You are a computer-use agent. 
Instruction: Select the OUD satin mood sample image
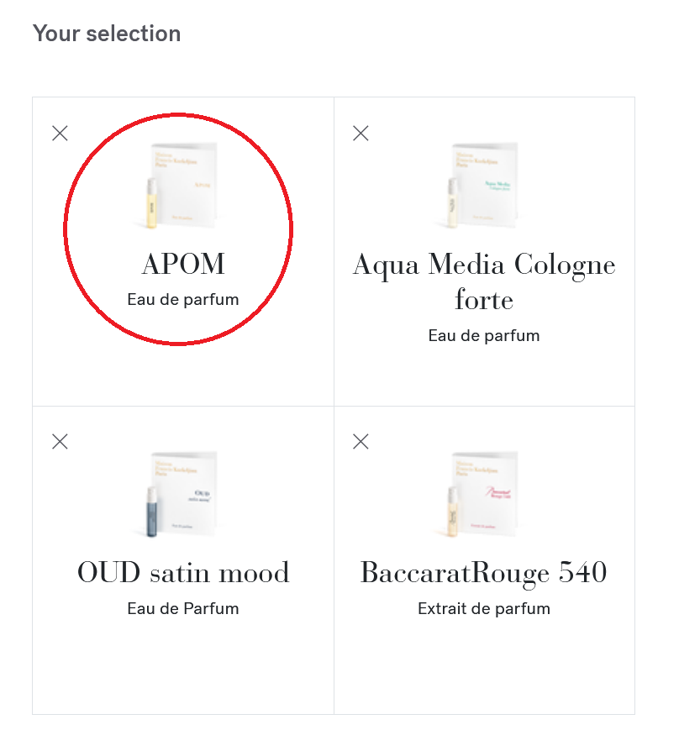[181, 495]
